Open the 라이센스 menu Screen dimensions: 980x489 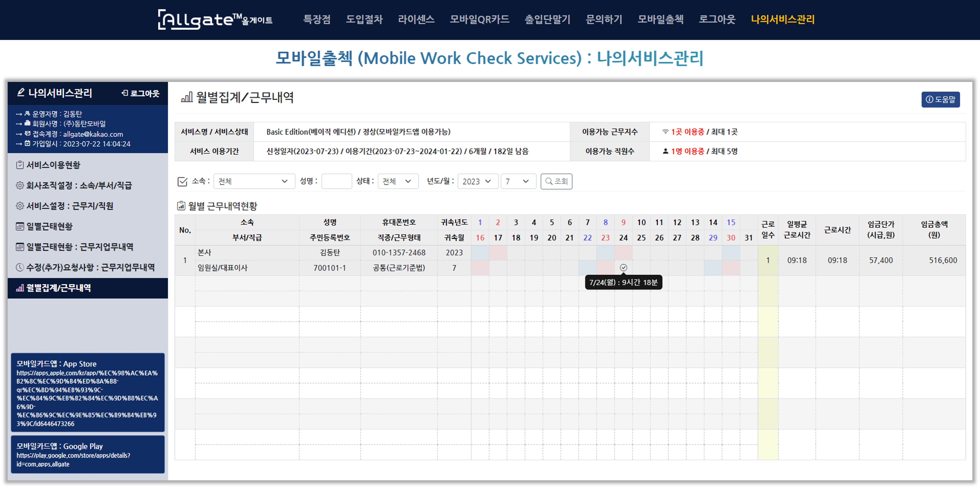(x=416, y=19)
